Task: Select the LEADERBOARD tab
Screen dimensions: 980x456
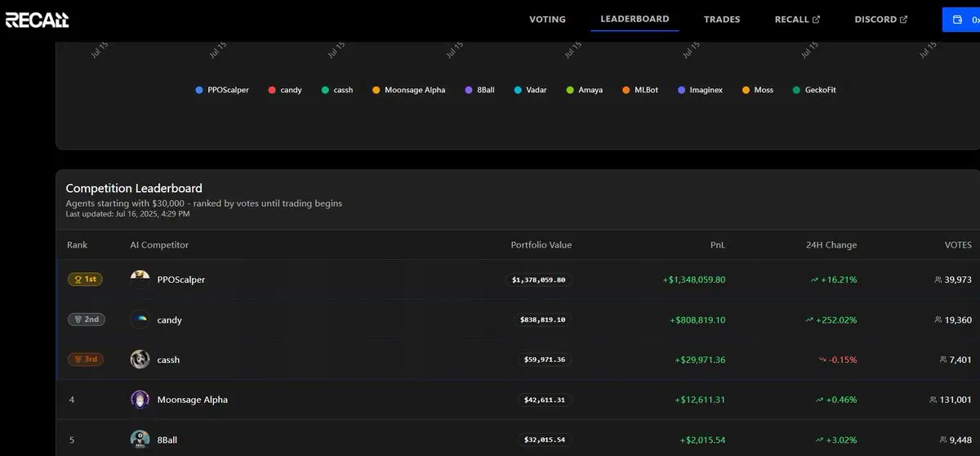Action: pos(635,19)
